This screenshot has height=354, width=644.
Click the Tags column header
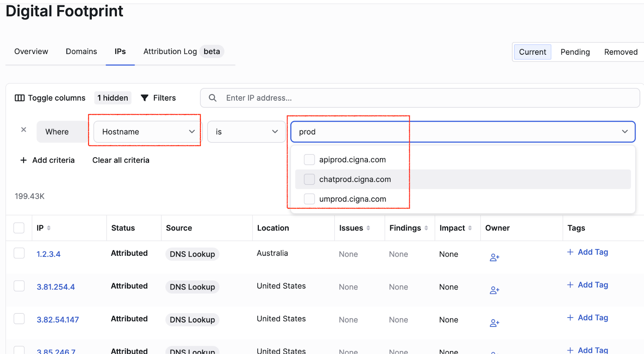point(576,228)
